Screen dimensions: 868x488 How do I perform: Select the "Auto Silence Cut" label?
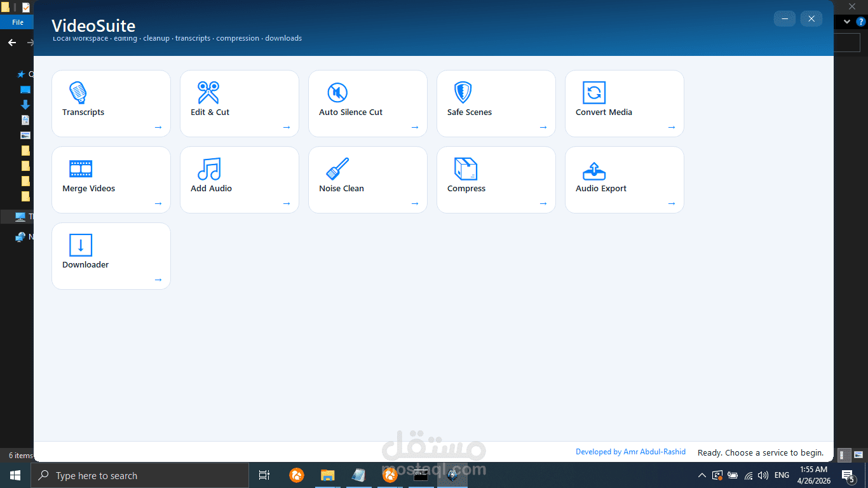point(351,112)
